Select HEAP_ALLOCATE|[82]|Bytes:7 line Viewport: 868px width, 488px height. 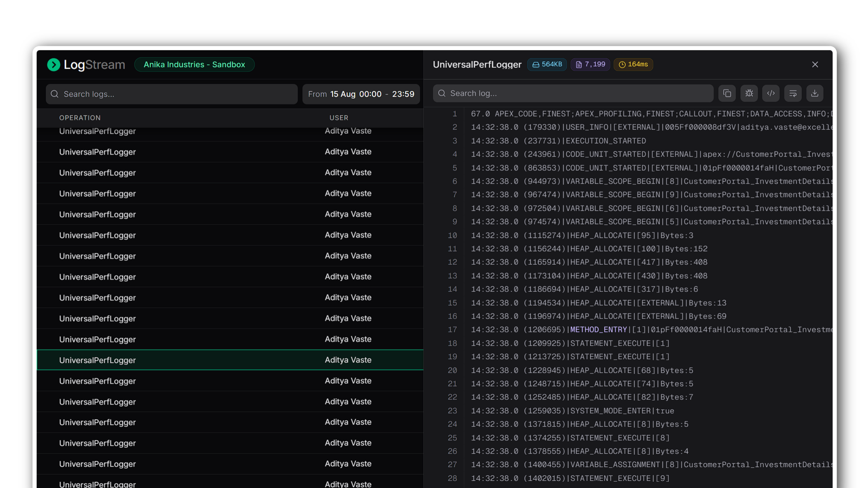point(582,397)
